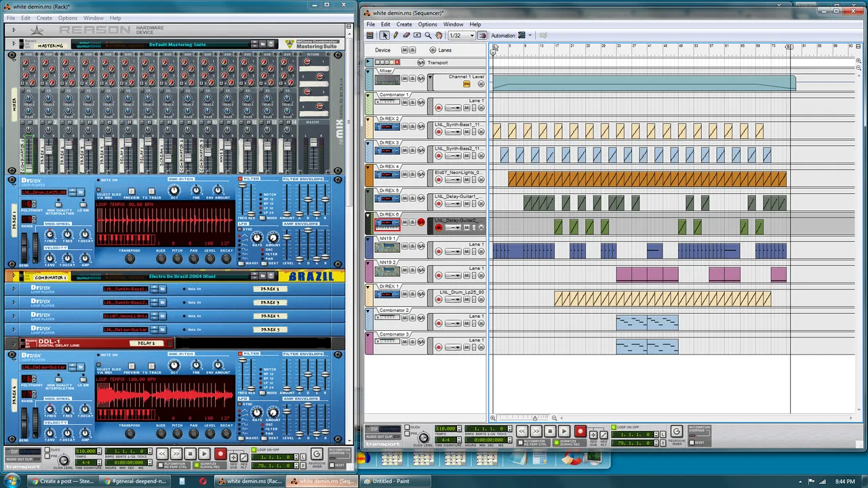Screen dimensions: 868x488
Task: Open Edit menu in Rack window
Action: [x=25, y=18]
